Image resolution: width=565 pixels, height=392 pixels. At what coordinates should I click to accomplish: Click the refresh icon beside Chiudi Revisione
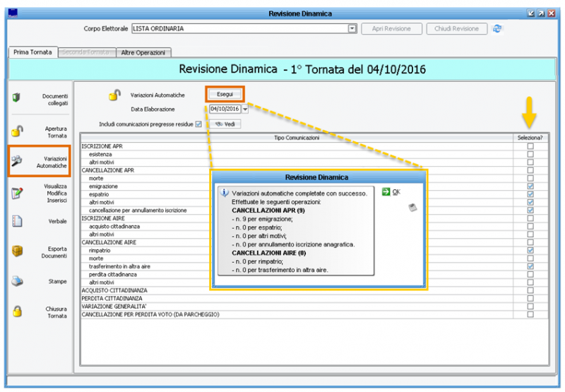coord(497,29)
